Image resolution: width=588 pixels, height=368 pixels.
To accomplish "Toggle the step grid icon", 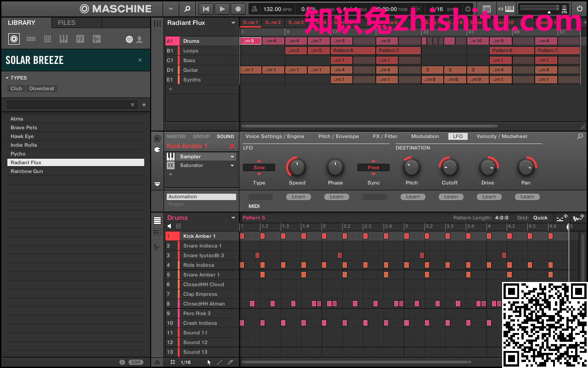I will [x=172, y=362].
